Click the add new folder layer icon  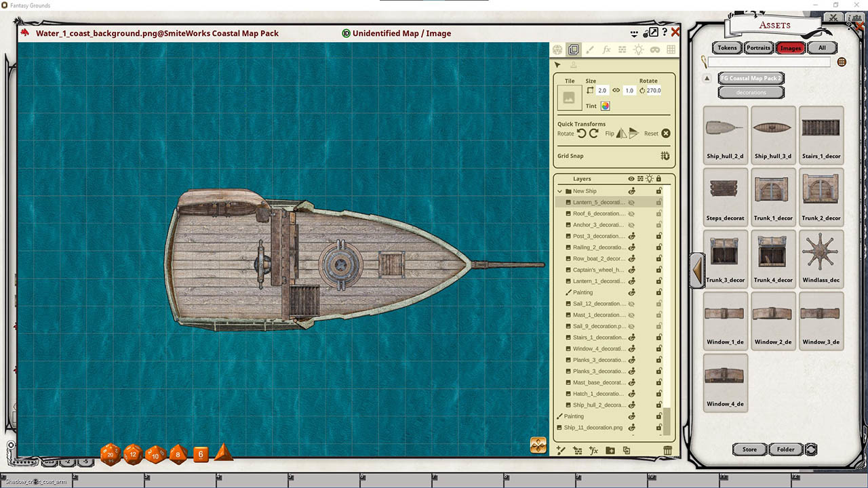tap(610, 450)
